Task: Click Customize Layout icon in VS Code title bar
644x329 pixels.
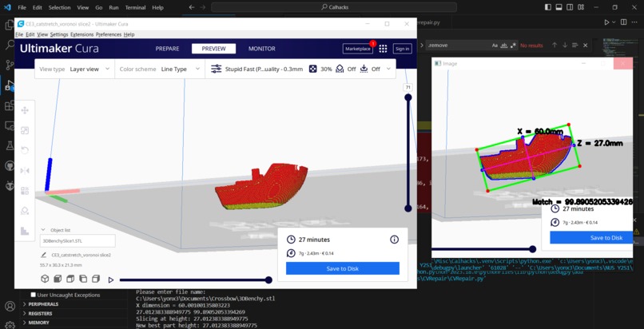Action: point(581,7)
